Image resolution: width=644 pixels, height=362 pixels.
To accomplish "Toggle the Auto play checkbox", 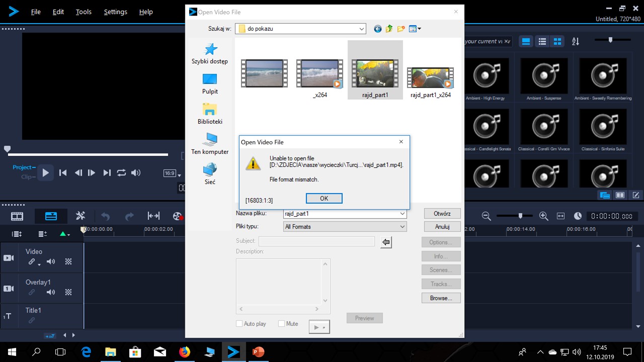I will click(239, 324).
